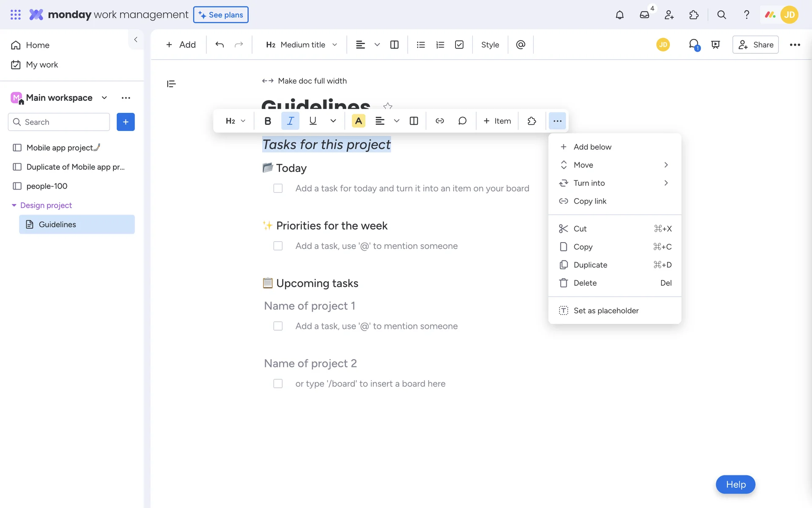Image resolution: width=812 pixels, height=508 pixels.
Task: Add a comment via speech bubble icon
Action: click(462, 121)
